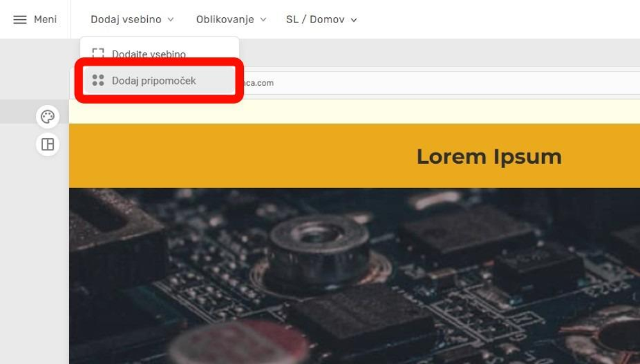Image resolution: width=640 pixels, height=364 pixels.
Task: Click the orange header background band
Action: [355, 156]
